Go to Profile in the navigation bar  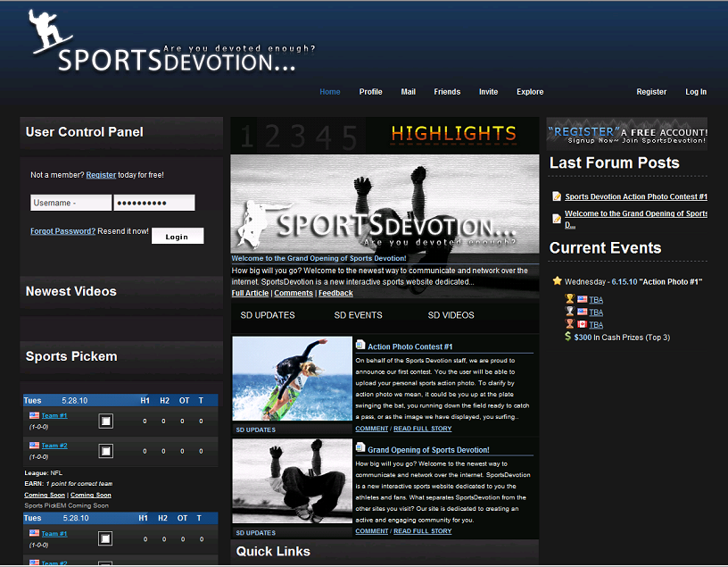(x=370, y=92)
